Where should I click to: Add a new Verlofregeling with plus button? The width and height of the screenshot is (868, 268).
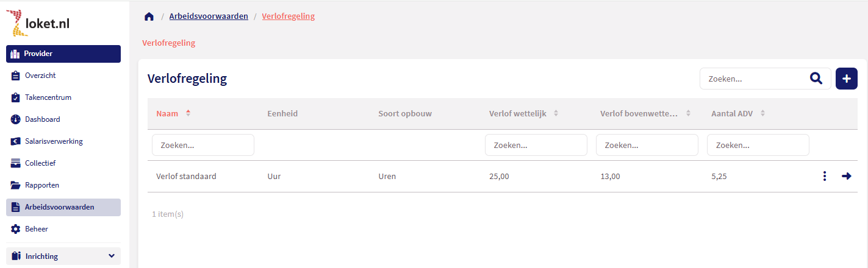click(846, 79)
